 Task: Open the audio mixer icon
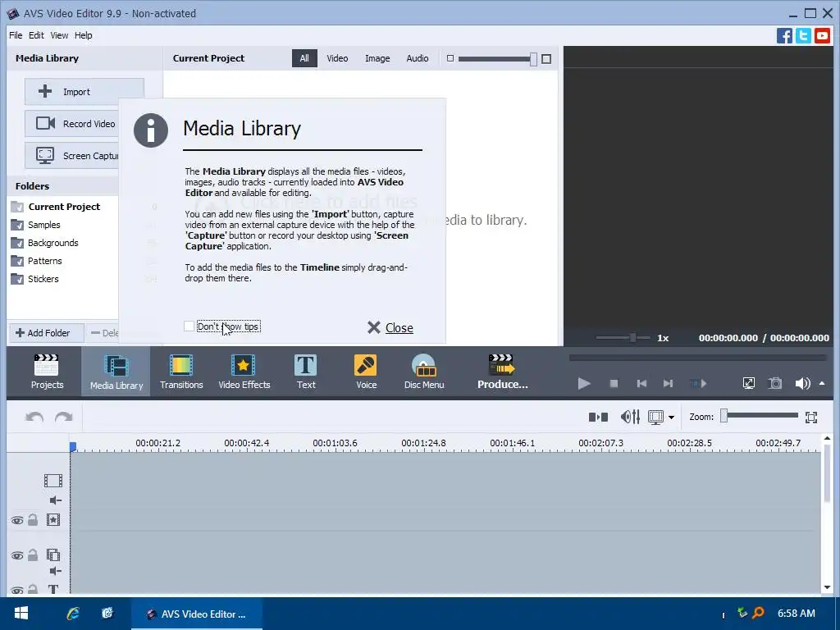pos(630,417)
